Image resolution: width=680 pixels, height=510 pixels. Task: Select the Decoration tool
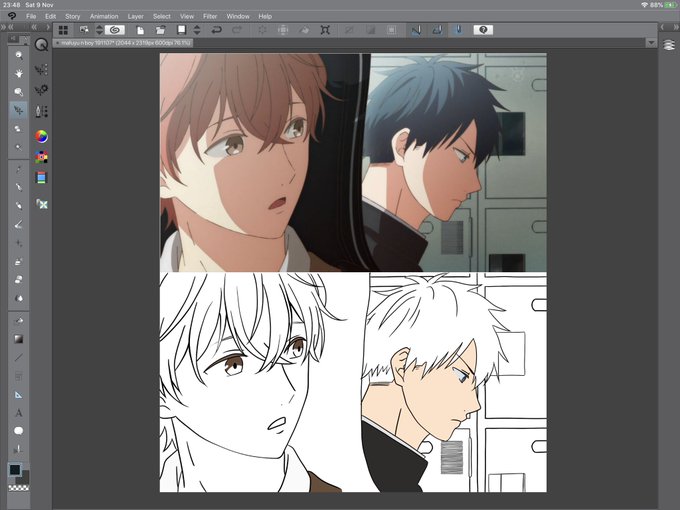pyautogui.click(x=19, y=262)
